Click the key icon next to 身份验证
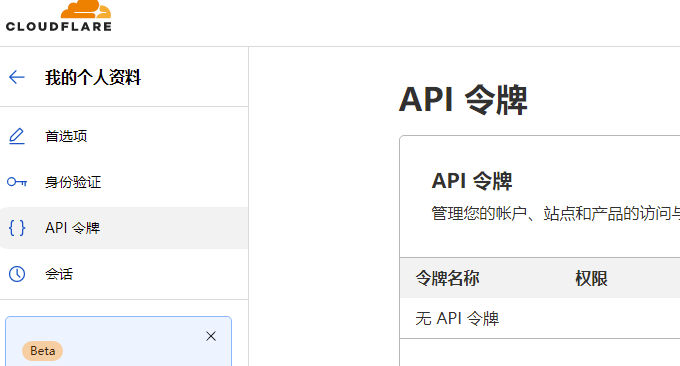680x366 pixels. click(x=17, y=182)
